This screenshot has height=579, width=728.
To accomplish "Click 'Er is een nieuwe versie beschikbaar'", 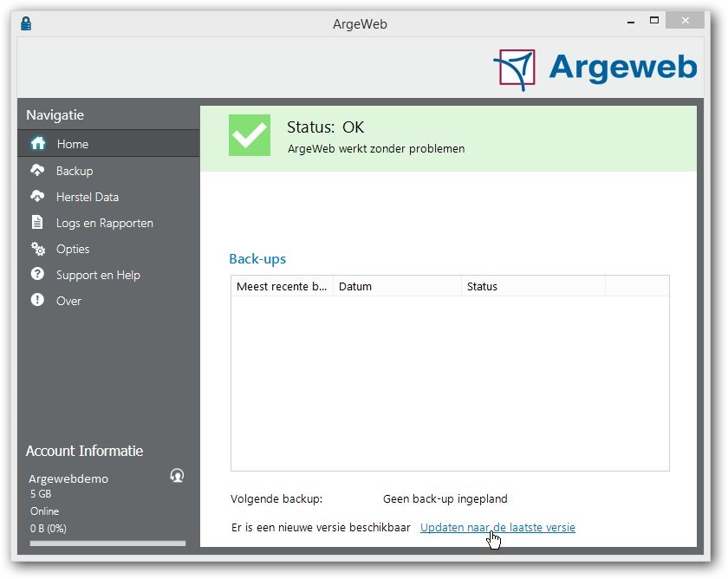I will tap(321, 528).
